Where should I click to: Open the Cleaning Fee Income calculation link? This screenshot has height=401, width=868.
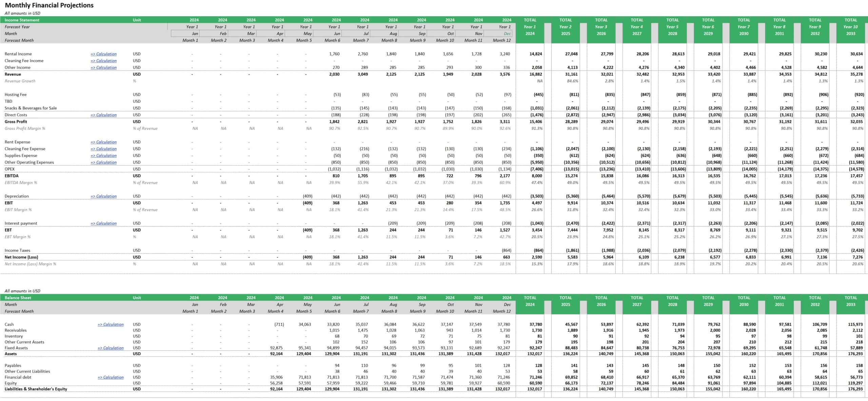[x=103, y=61]
